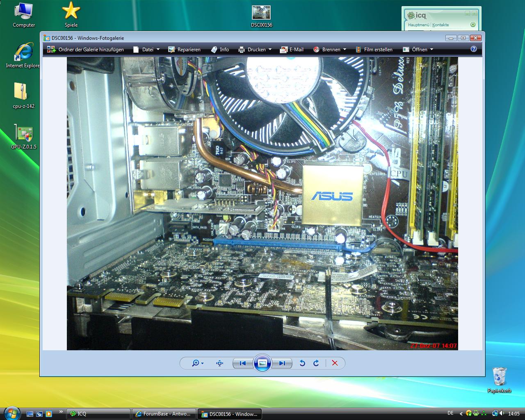Open the Datei menu

pyautogui.click(x=146, y=49)
